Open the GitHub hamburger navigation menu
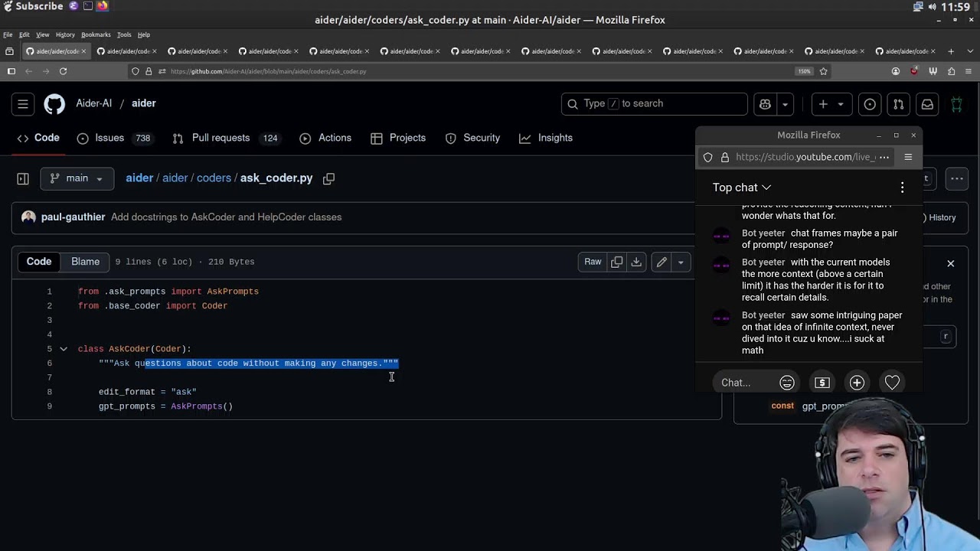Image resolution: width=980 pixels, height=551 pixels. pos(23,103)
